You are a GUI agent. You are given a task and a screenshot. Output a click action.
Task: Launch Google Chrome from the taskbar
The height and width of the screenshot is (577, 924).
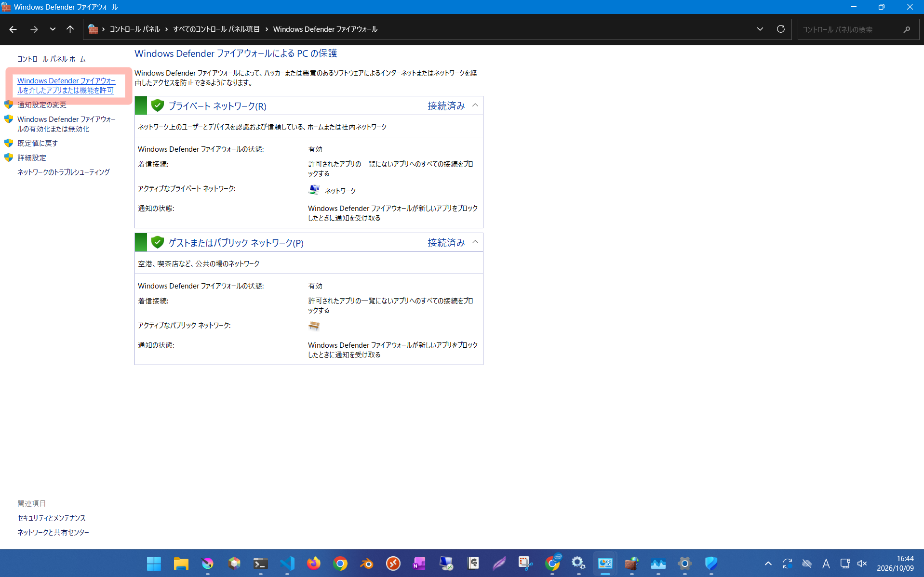coord(340,563)
